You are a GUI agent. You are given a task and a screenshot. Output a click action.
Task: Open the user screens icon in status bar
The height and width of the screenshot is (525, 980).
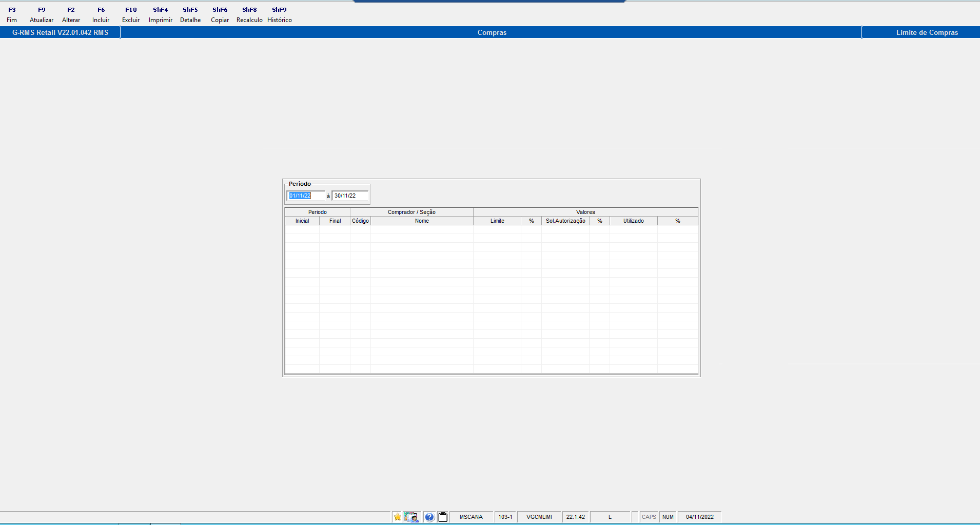click(411, 517)
